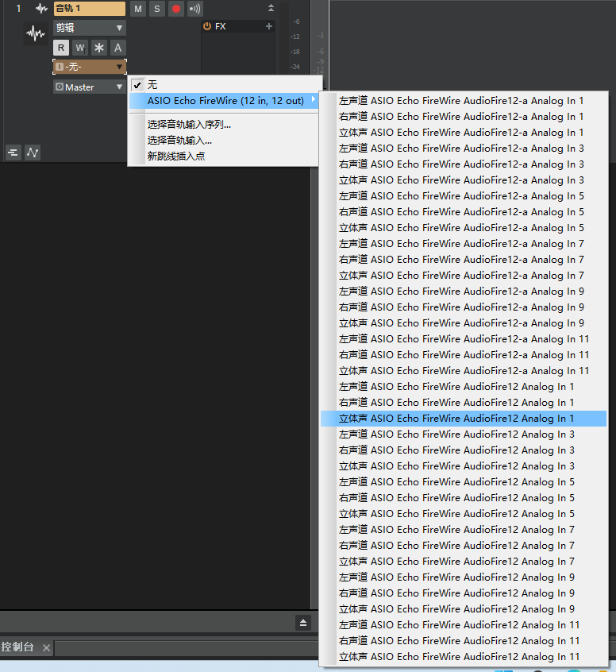Select 右声道 AudioFire12-a Analog In 7
Viewport: 616px width, 672px height.
[464, 259]
